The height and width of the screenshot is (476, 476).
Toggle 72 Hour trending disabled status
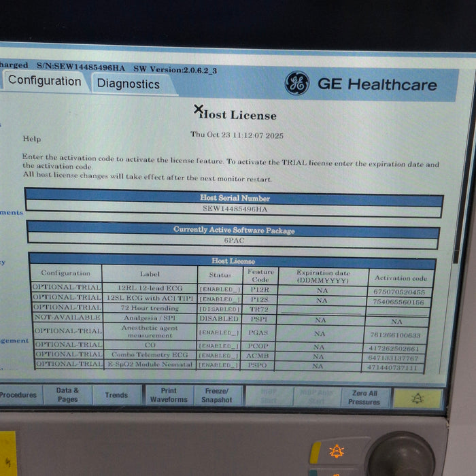219,309
